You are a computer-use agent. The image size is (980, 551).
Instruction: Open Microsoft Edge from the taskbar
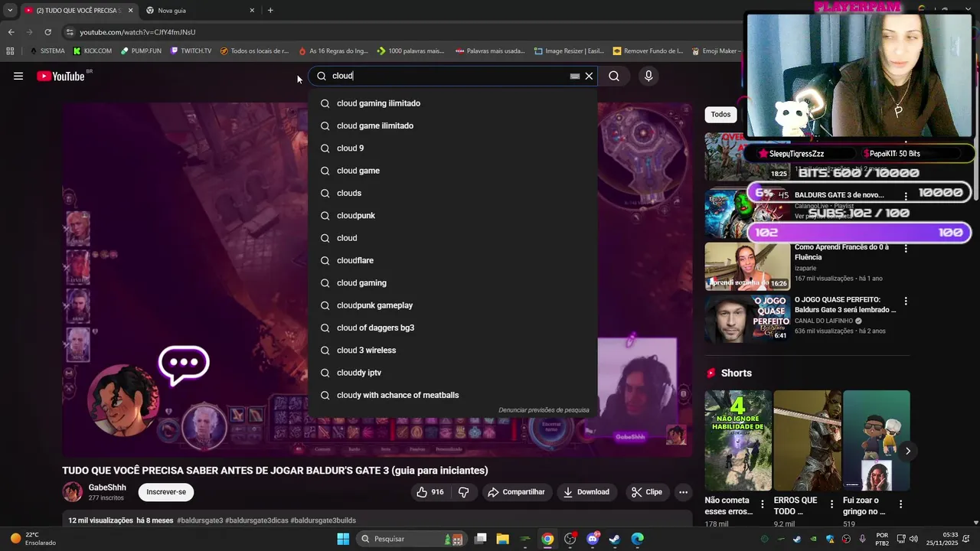pyautogui.click(x=637, y=539)
